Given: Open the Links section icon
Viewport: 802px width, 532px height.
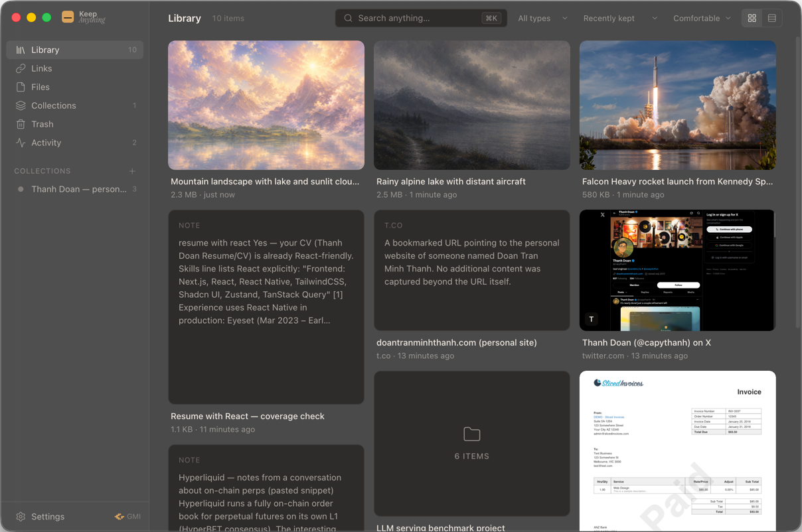Looking at the screenshot, I should point(21,68).
